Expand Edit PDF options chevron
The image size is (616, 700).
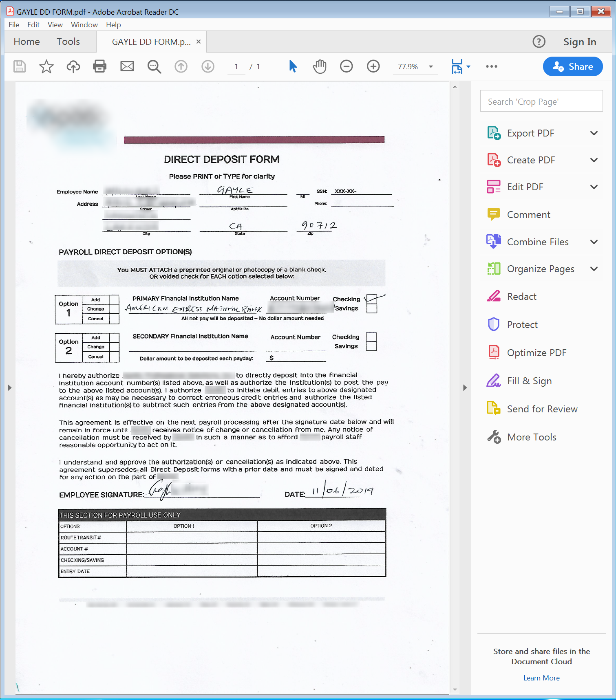pyautogui.click(x=594, y=187)
